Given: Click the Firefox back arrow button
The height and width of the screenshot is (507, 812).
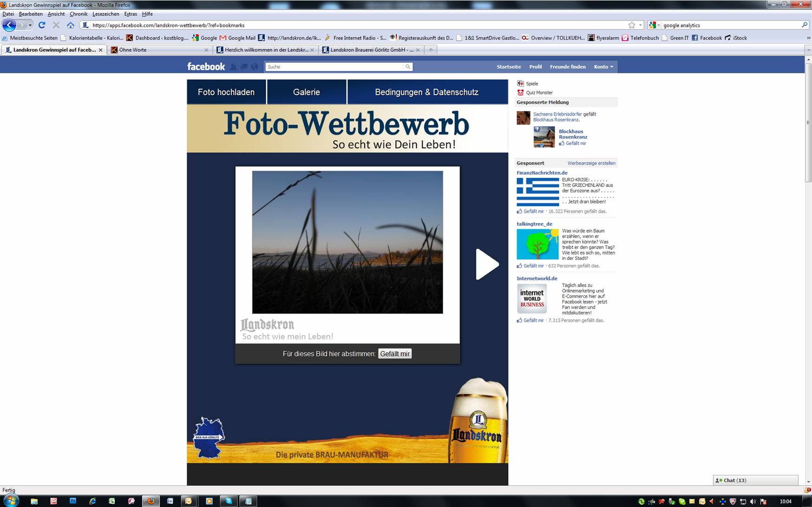Looking at the screenshot, I should (x=9, y=25).
